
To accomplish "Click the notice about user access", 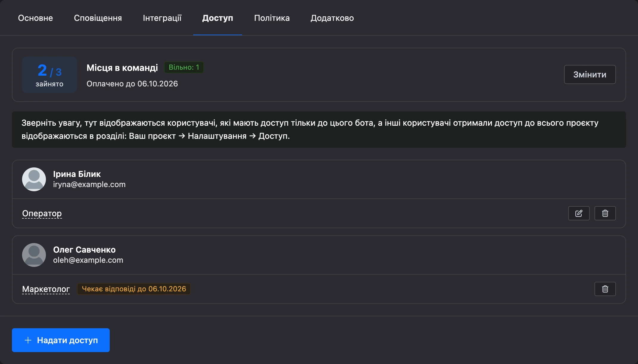I will click(319, 130).
